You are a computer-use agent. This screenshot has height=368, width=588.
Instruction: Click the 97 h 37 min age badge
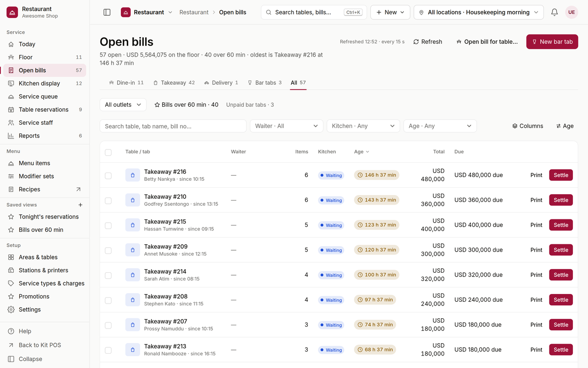[x=375, y=300]
